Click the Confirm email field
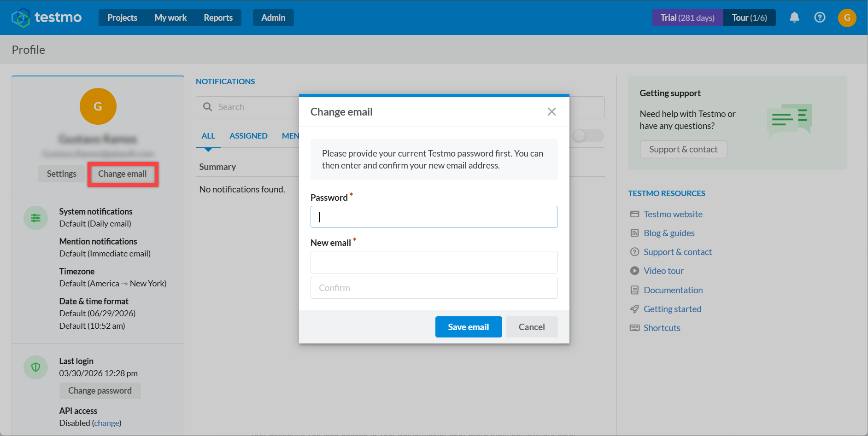This screenshot has height=436, width=868. click(x=434, y=288)
